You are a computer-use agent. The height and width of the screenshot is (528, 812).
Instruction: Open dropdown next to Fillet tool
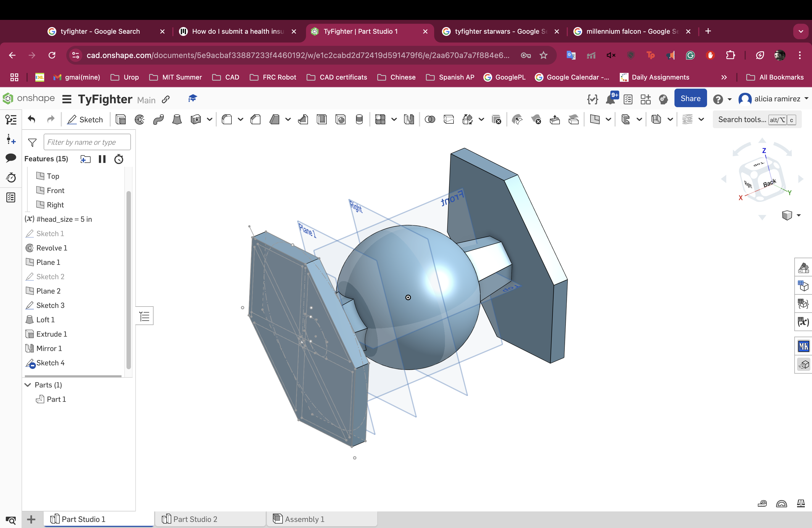(241, 120)
